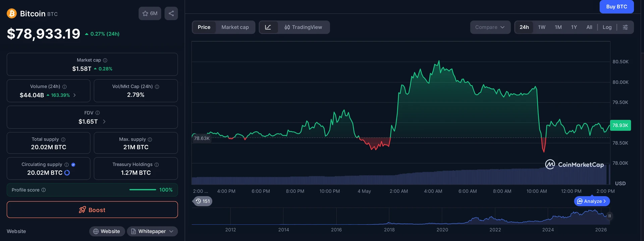Open Max. supply info icon
644x241 pixels.
(150, 139)
